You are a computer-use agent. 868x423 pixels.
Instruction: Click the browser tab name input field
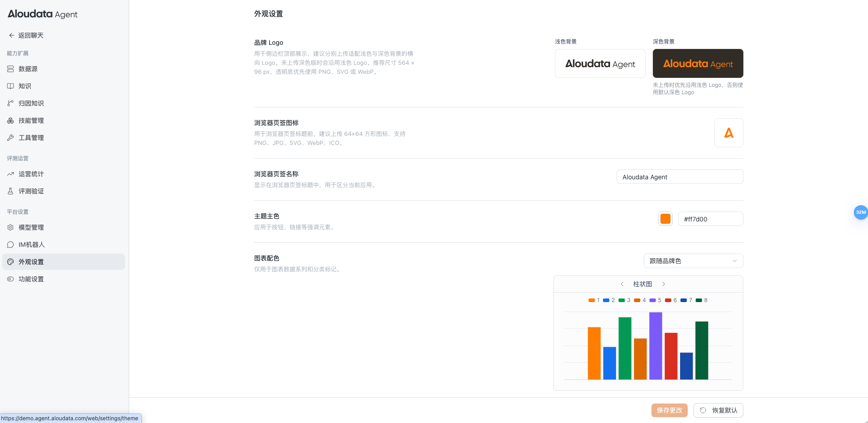[x=680, y=177]
